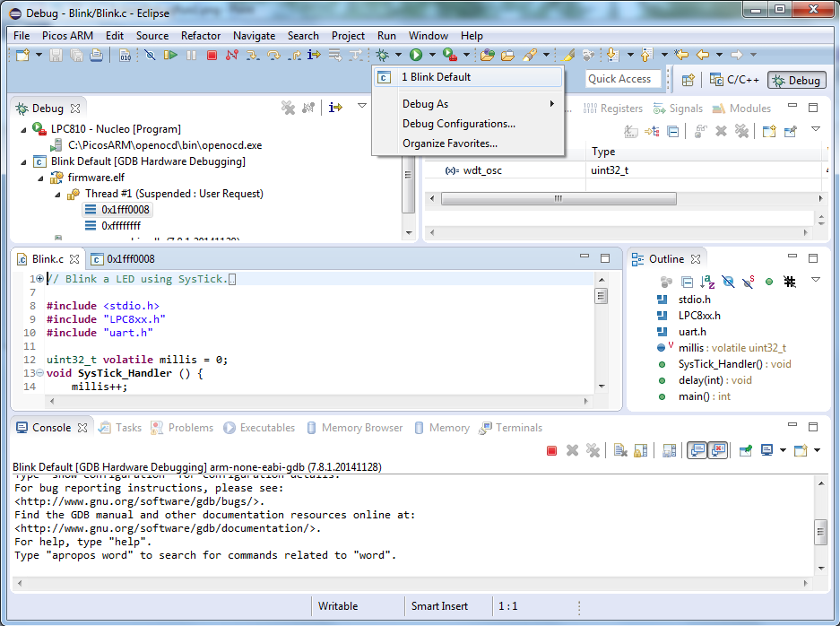Close the Outline view tab
The image size is (840, 626).
(696, 259)
